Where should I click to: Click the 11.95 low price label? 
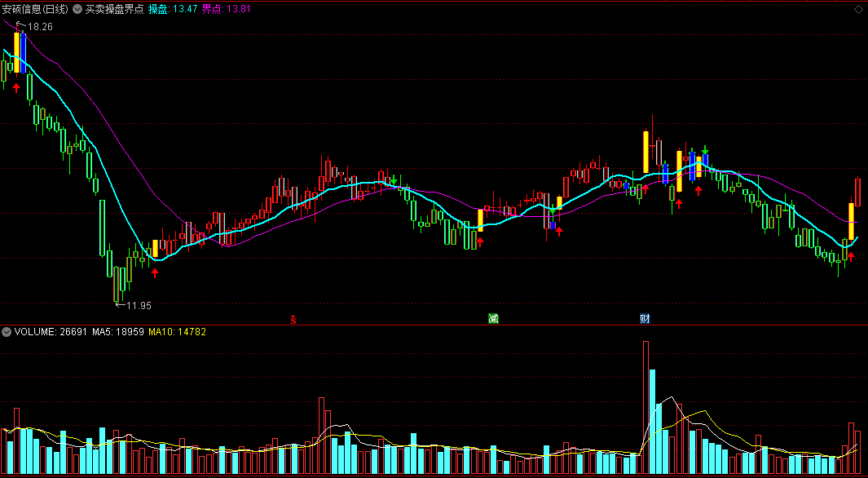[139, 305]
